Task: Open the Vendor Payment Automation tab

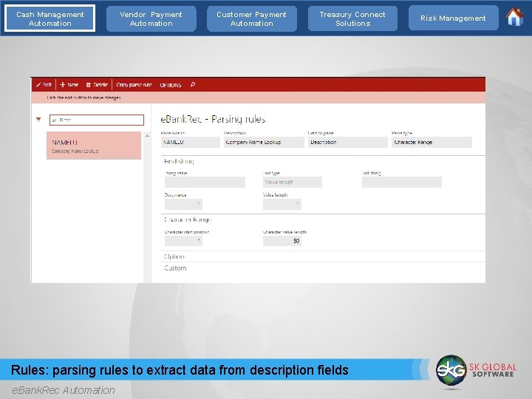Action: (x=151, y=18)
